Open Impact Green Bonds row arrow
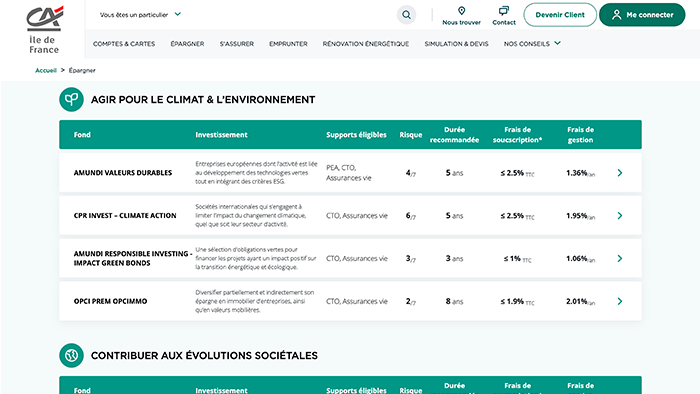This screenshot has width=700, height=394. coord(620,258)
